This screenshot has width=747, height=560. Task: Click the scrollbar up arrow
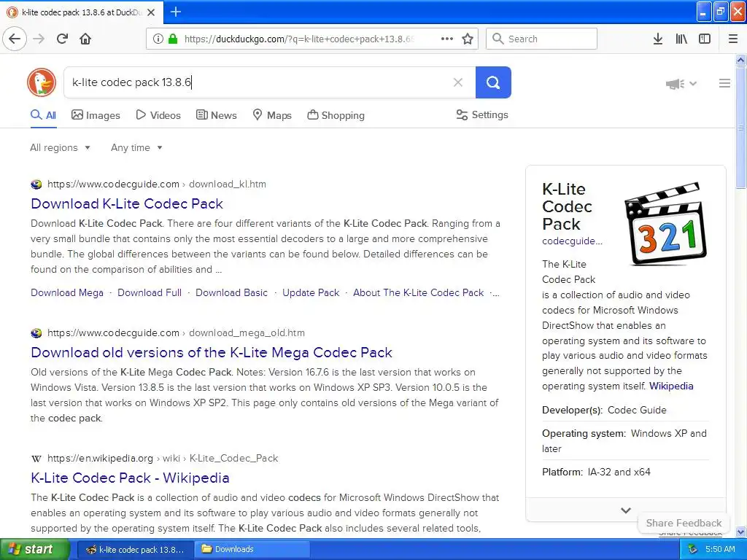point(740,60)
